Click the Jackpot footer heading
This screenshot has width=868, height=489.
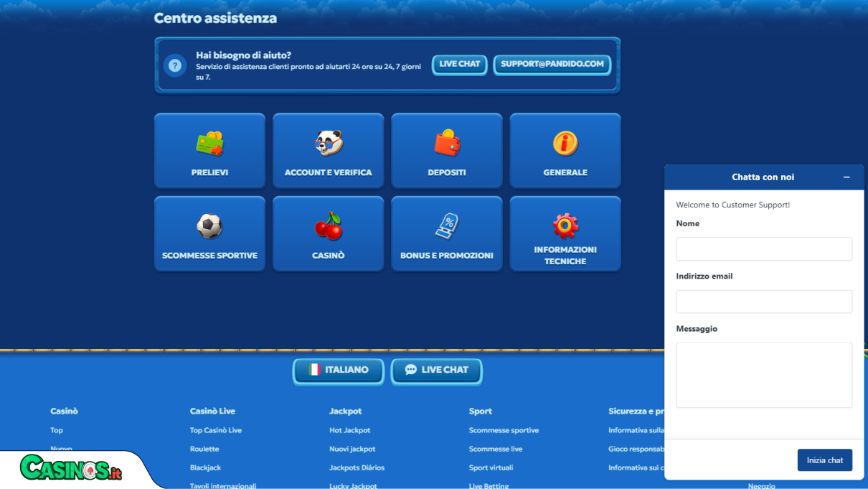(346, 411)
